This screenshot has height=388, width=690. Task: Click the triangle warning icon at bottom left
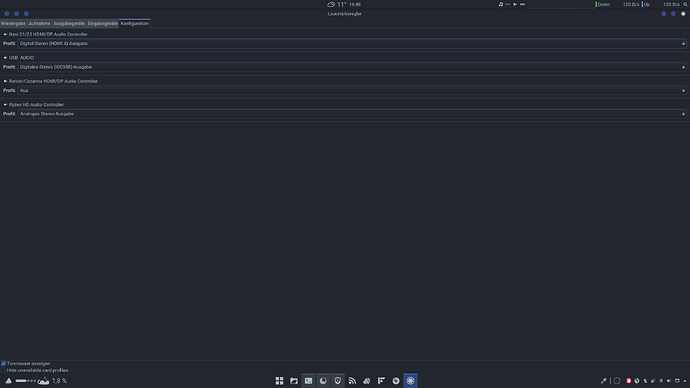coord(8,381)
